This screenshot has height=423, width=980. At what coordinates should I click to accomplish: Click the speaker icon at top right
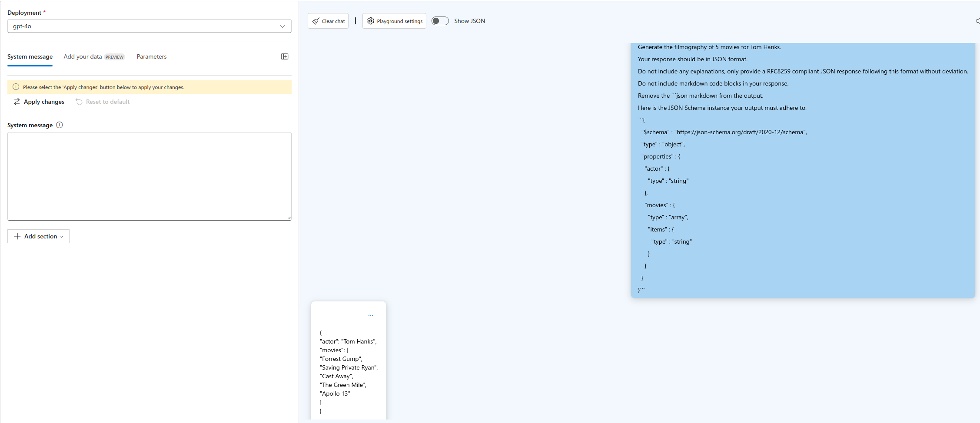point(977,21)
